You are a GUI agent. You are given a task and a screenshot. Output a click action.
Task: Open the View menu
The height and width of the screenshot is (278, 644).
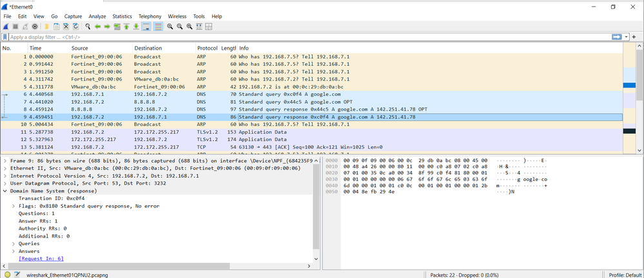tap(39, 16)
